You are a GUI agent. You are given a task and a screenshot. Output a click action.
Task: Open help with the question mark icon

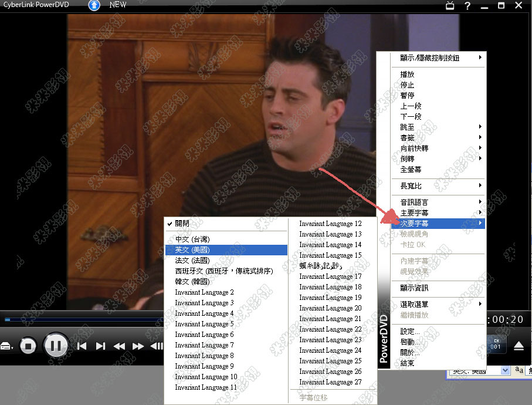point(467,5)
